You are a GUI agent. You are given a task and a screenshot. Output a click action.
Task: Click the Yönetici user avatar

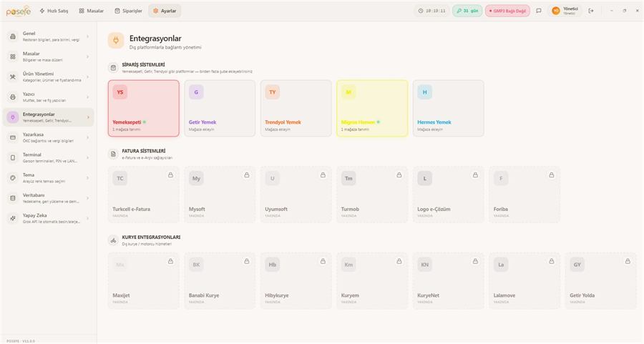[556, 11]
